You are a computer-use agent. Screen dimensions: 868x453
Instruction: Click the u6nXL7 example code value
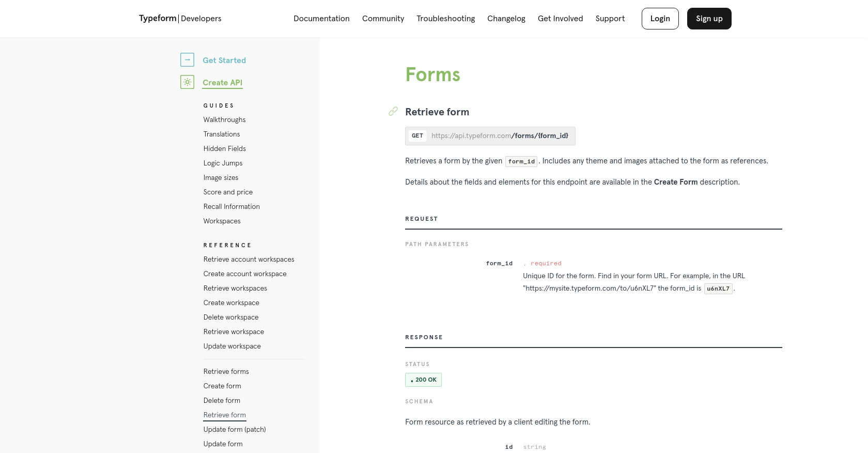click(718, 289)
